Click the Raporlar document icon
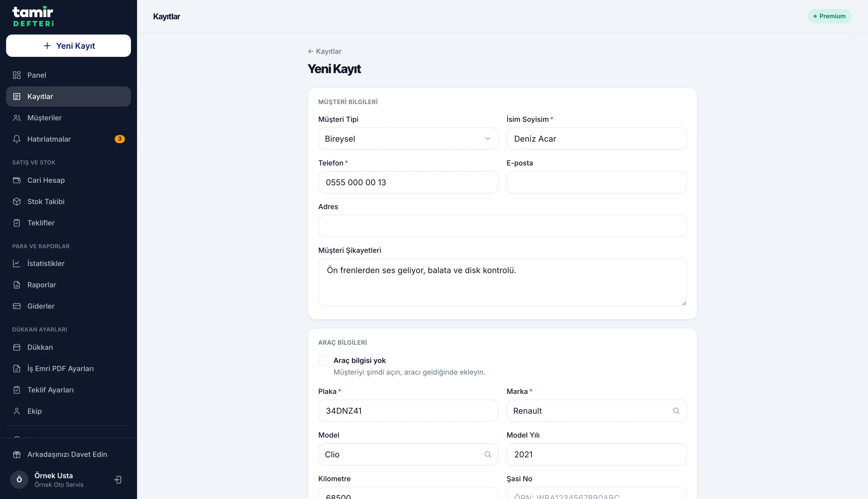This screenshot has width=868, height=499. click(x=16, y=285)
